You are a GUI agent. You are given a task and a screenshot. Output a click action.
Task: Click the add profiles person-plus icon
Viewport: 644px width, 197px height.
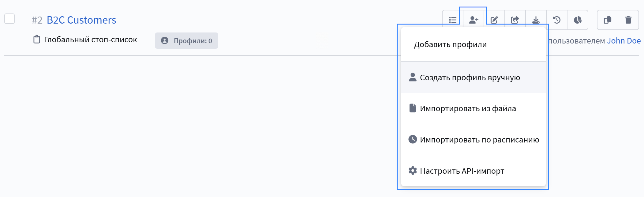[x=474, y=20]
